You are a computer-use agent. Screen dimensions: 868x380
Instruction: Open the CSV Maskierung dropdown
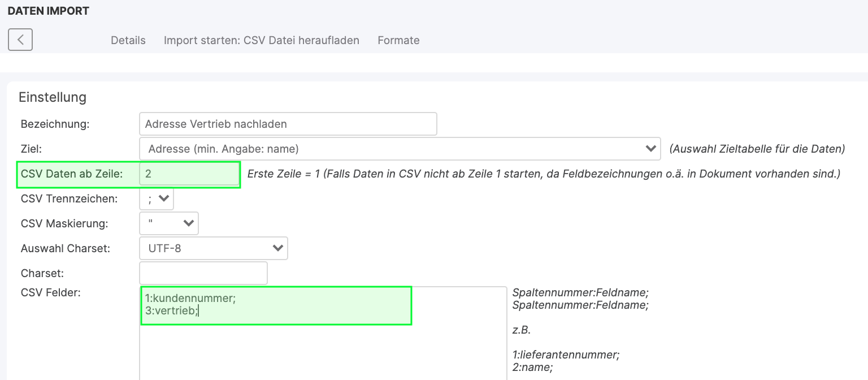click(x=169, y=223)
